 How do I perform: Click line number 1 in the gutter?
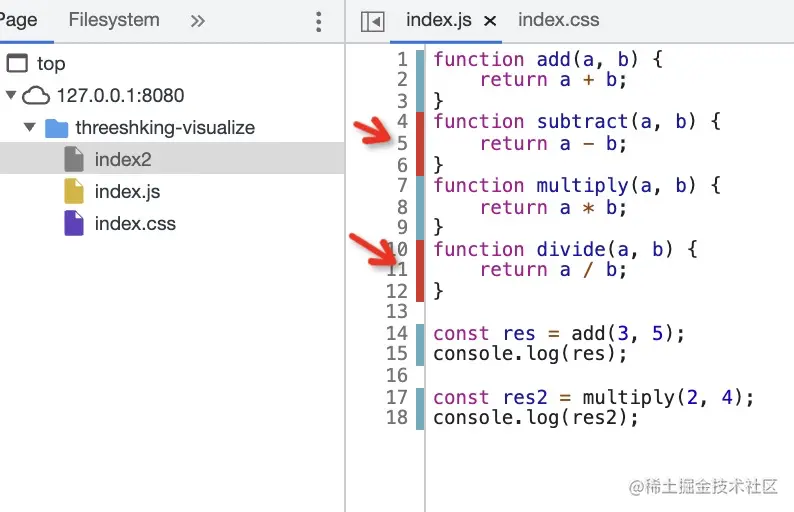tap(402, 60)
